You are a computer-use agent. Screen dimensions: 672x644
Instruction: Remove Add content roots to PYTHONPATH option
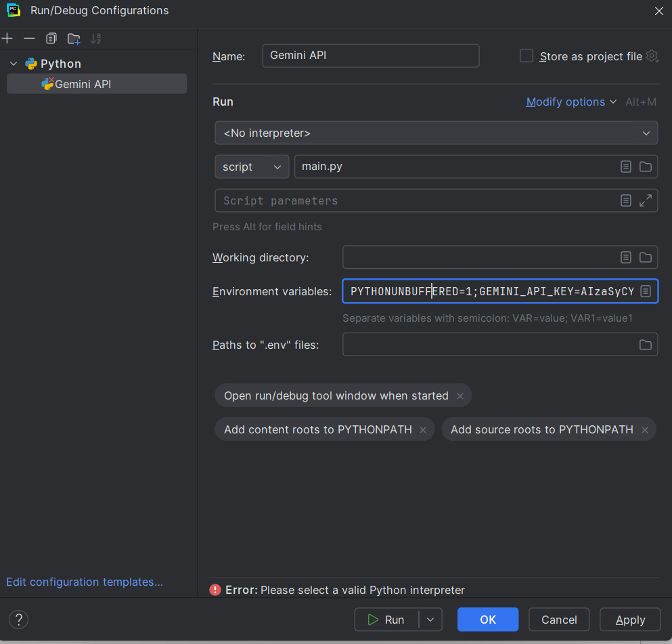(423, 430)
